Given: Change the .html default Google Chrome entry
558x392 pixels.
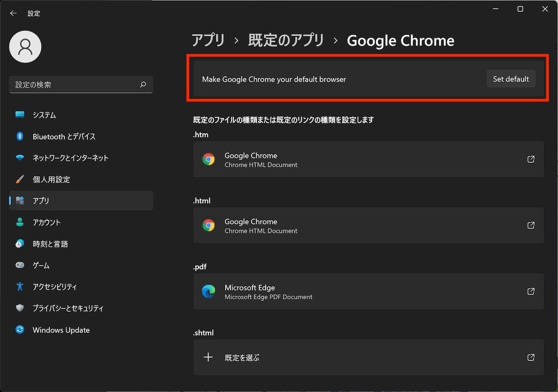Looking at the screenshot, I should tap(368, 225).
